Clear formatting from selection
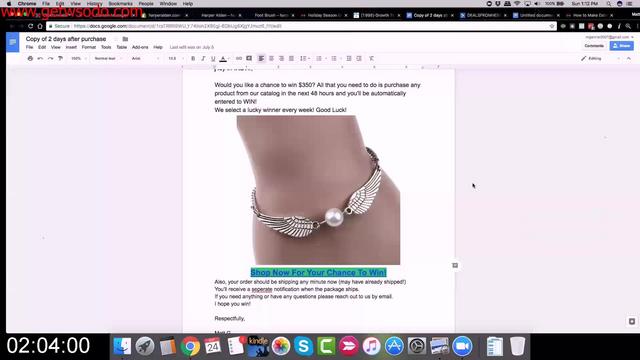The height and width of the screenshot is (360, 640). pyautogui.click(x=371, y=59)
